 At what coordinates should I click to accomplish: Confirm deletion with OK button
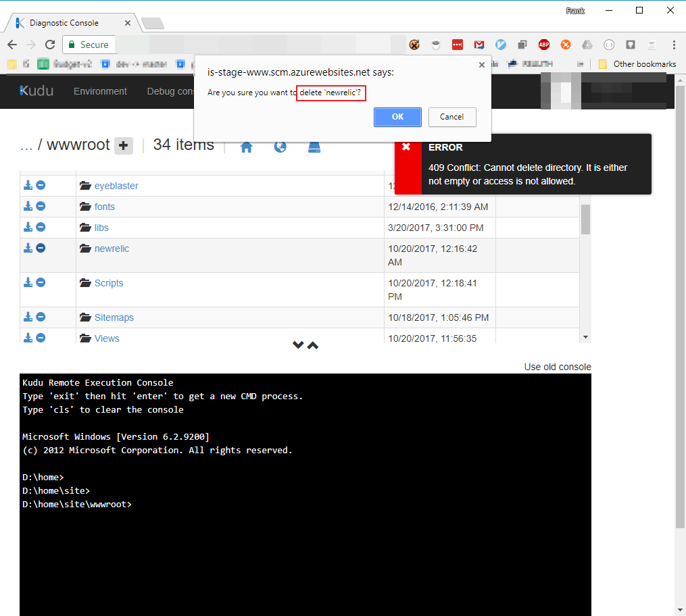coord(397,117)
